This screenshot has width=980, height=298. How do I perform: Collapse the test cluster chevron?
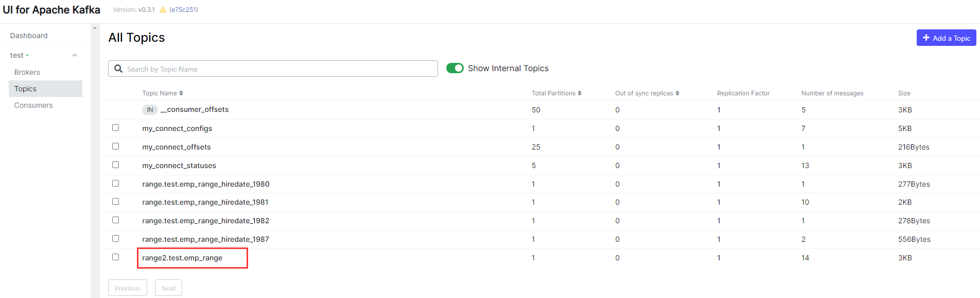pyautogui.click(x=75, y=55)
